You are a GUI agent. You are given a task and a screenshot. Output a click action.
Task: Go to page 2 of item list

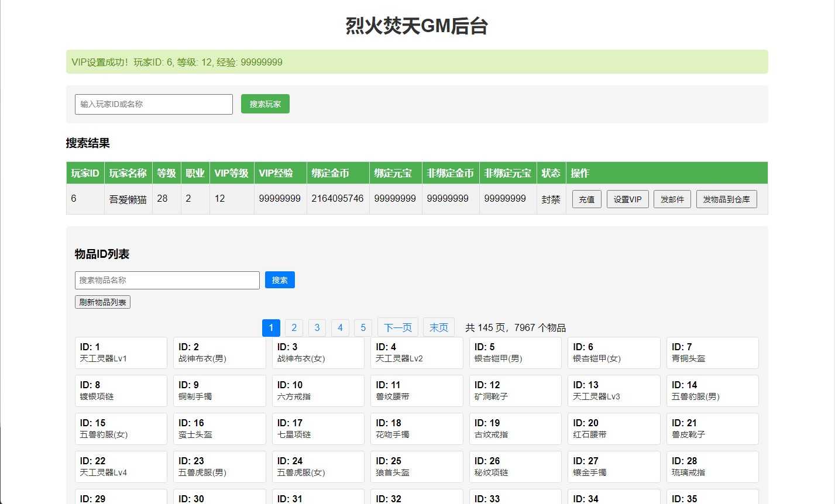pyautogui.click(x=294, y=327)
